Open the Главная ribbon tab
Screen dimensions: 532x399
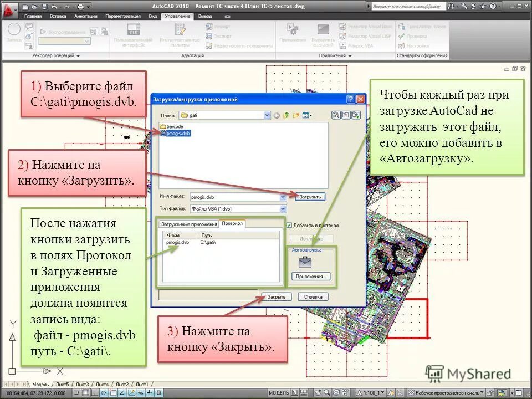(33, 16)
